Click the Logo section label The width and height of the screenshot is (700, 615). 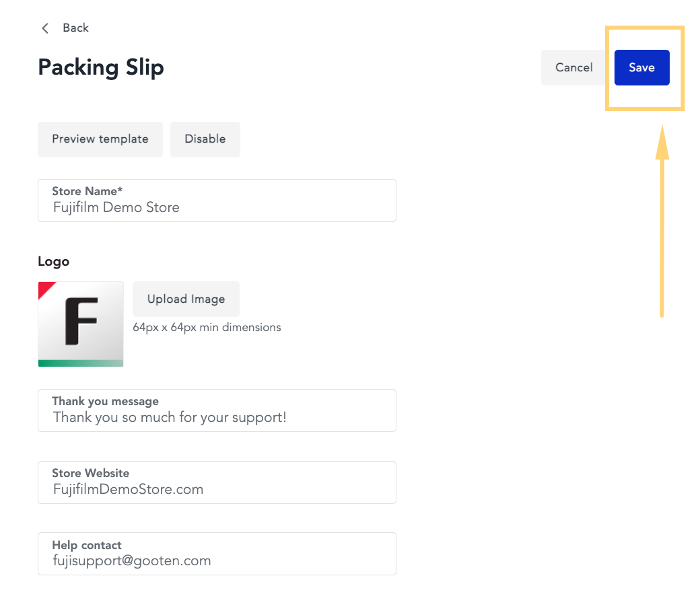[x=54, y=262]
